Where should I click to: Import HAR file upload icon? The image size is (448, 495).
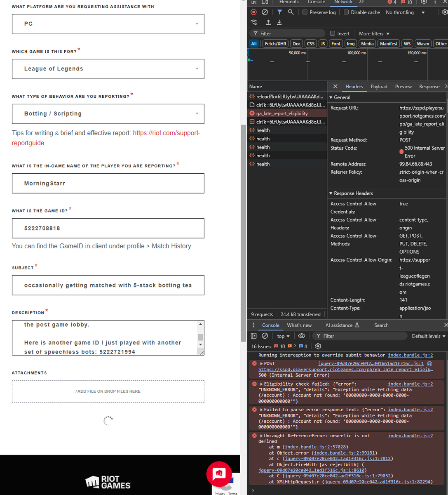coord(268,22)
